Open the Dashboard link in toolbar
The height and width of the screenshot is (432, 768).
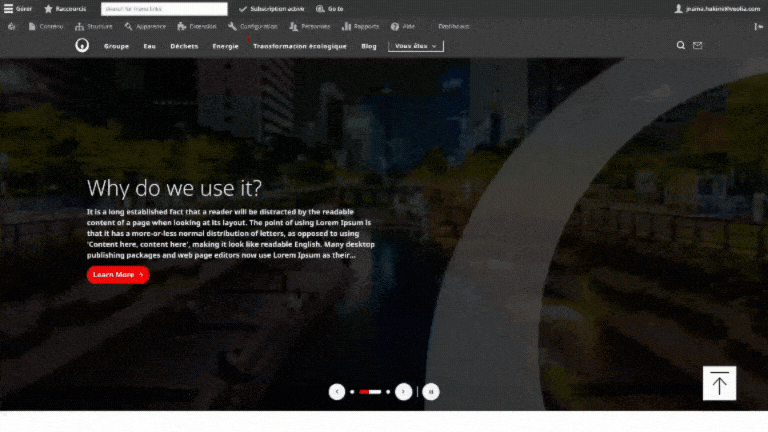point(454,26)
